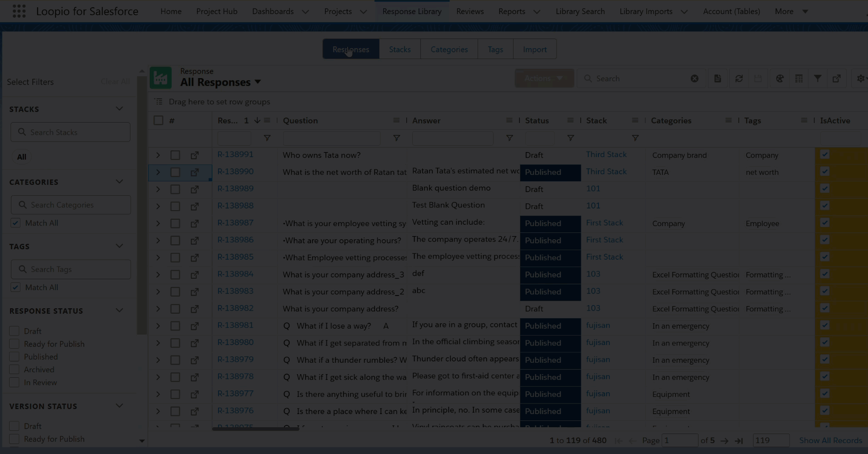
Task: Switch to the Tags tab
Action: (x=495, y=49)
